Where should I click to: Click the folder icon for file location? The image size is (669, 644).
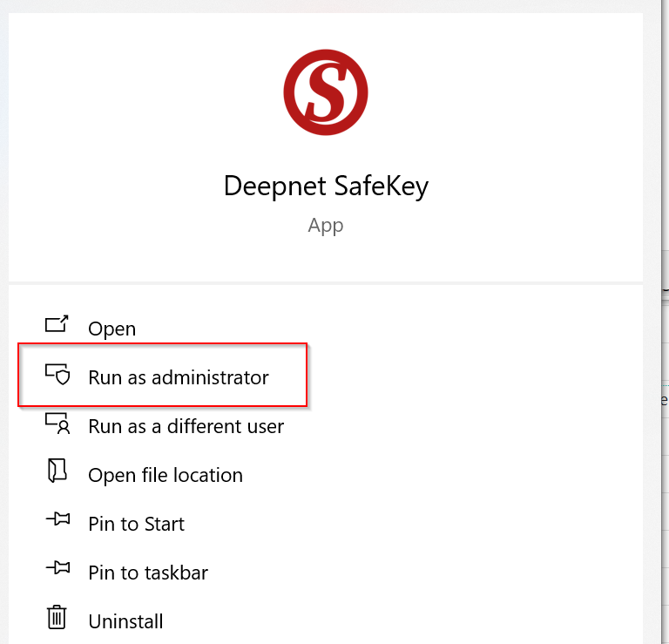point(57,471)
